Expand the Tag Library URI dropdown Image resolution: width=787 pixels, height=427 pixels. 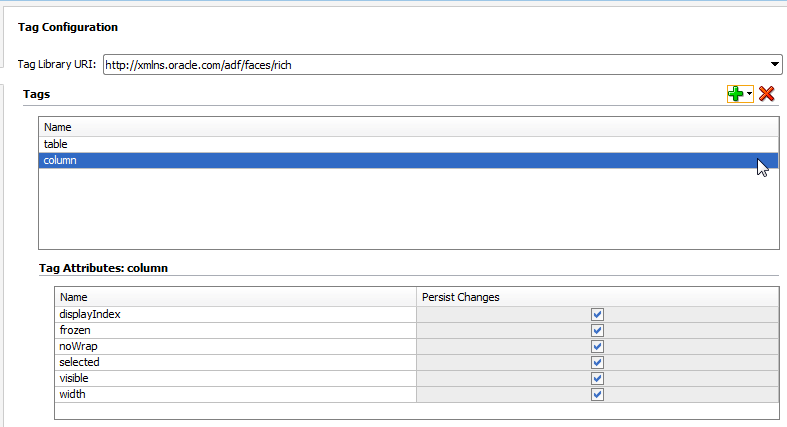point(774,64)
